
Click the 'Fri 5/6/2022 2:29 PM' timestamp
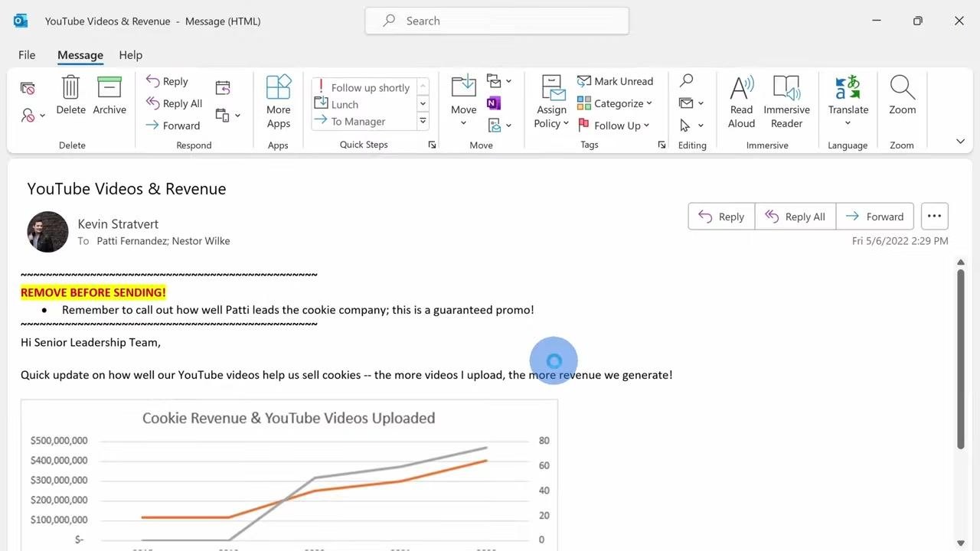[x=900, y=241]
